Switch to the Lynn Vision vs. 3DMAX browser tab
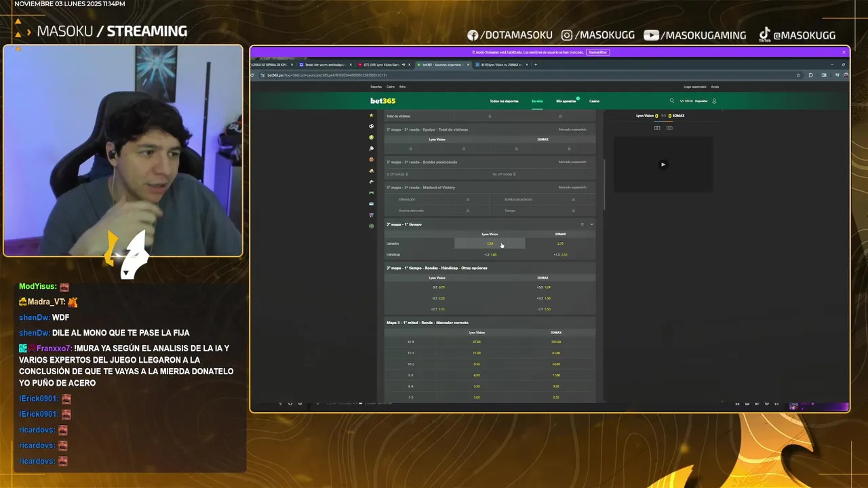 500,64
